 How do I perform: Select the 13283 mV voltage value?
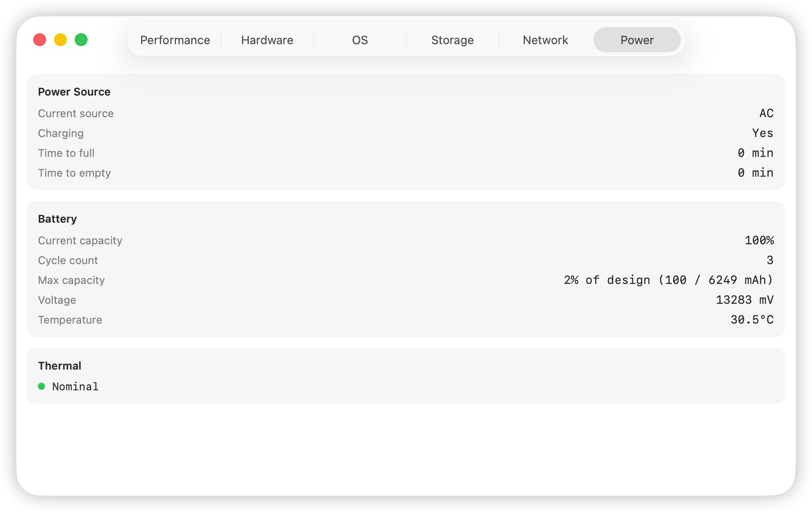point(744,300)
